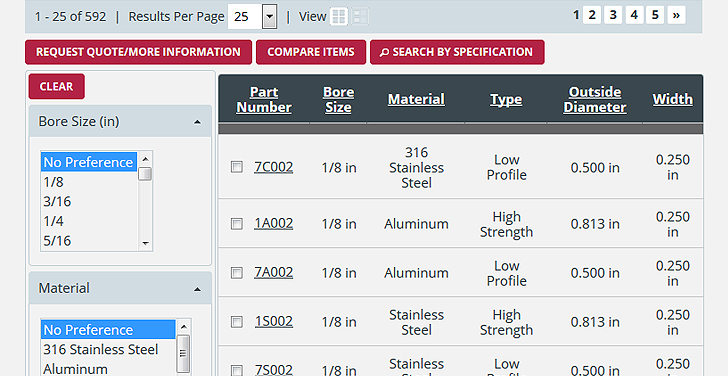The width and height of the screenshot is (728, 376).
Task: Select 5/16 in Bore Size list
Action: pos(89,240)
